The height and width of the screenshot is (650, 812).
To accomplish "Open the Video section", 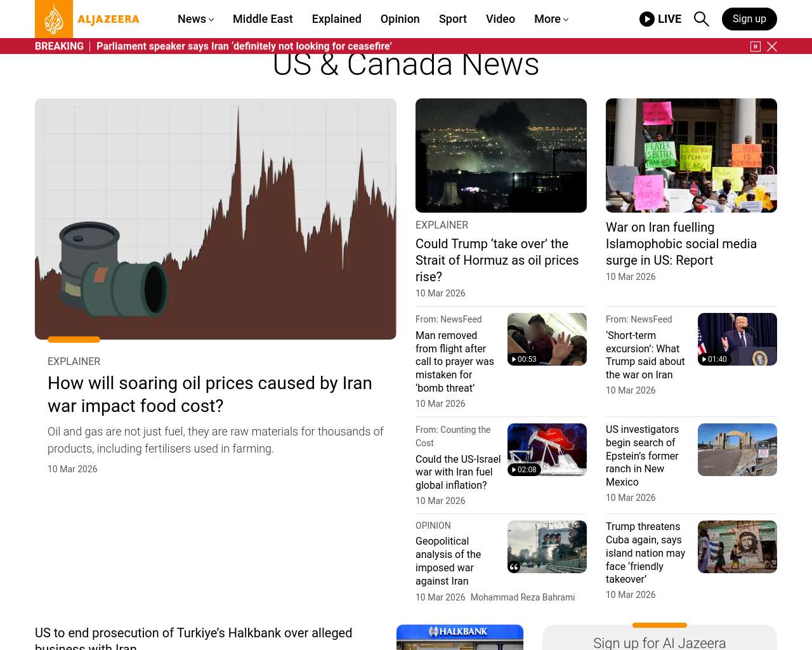I will coord(501,19).
